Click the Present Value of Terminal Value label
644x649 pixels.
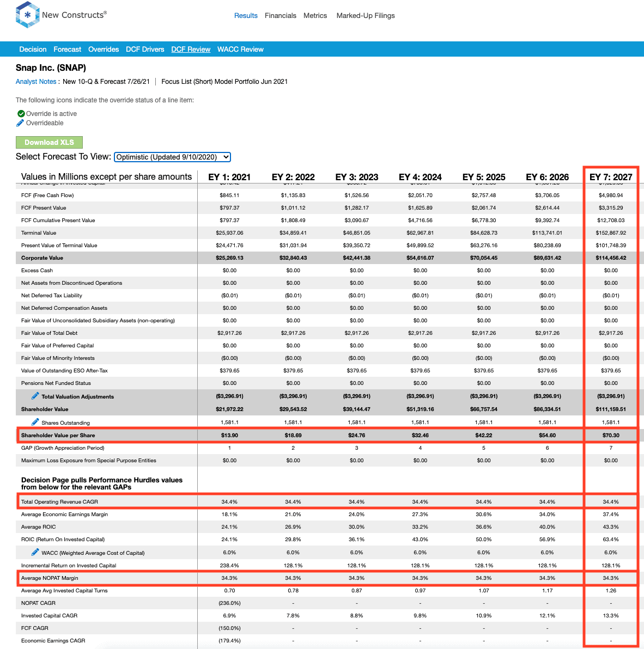[59, 246]
